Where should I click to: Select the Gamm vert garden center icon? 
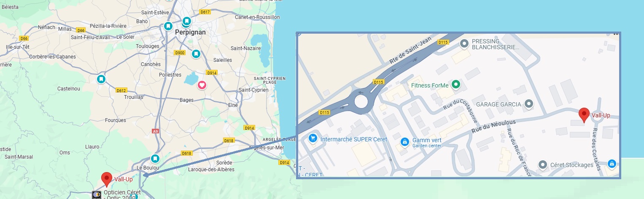pos(404,142)
